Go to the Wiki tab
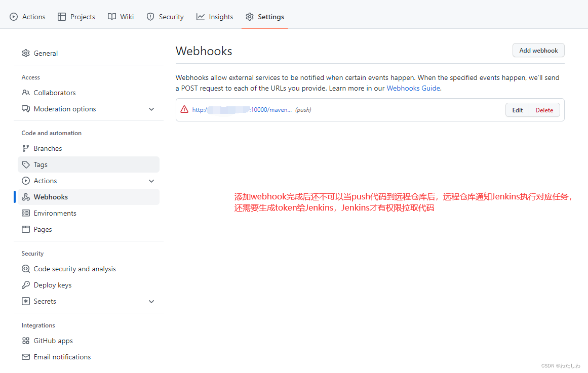Viewport: 588px width, 373px height. 121,17
